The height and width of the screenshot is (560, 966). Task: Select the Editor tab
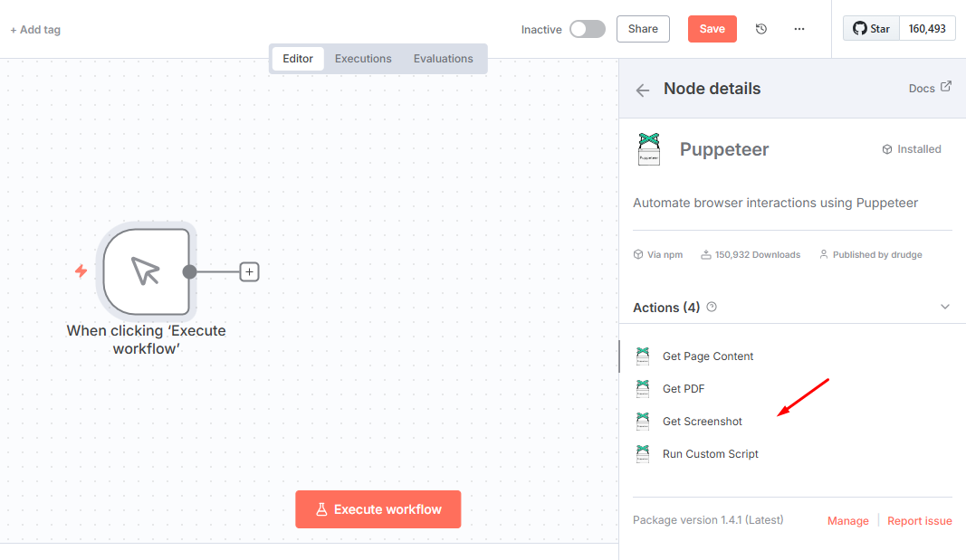point(298,59)
